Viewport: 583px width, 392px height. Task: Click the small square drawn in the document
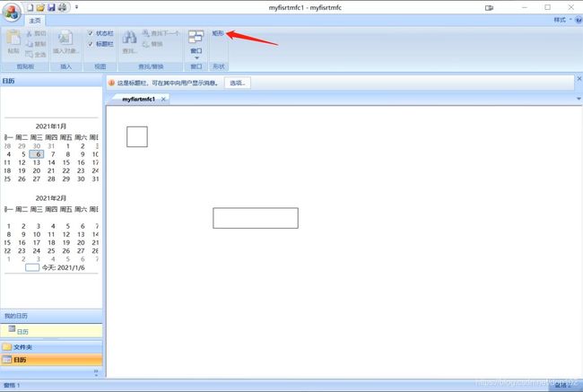[137, 136]
